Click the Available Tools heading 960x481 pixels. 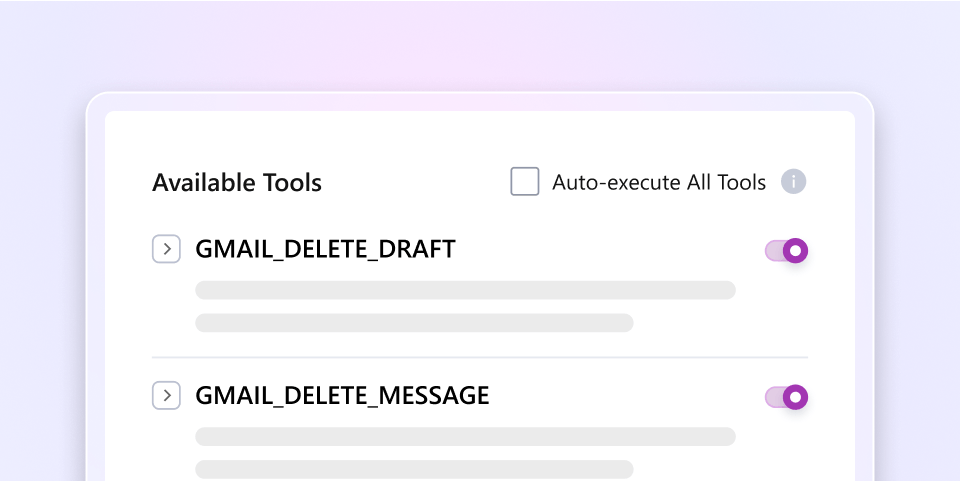[237, 183]
